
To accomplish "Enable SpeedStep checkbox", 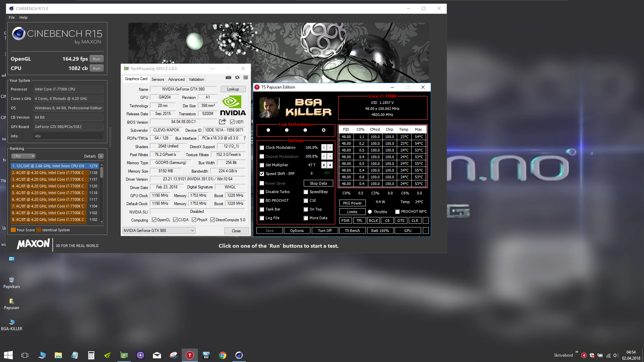I will (x=306, y=192).
